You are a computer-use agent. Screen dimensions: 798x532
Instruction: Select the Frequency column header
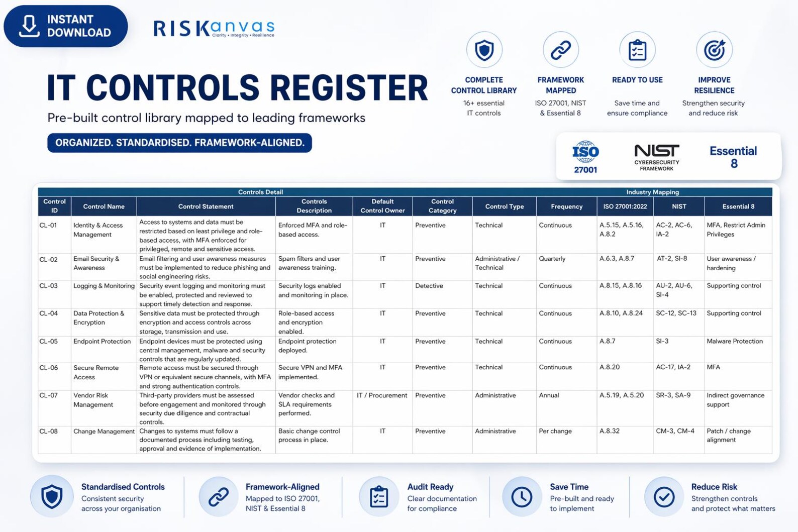566,206
